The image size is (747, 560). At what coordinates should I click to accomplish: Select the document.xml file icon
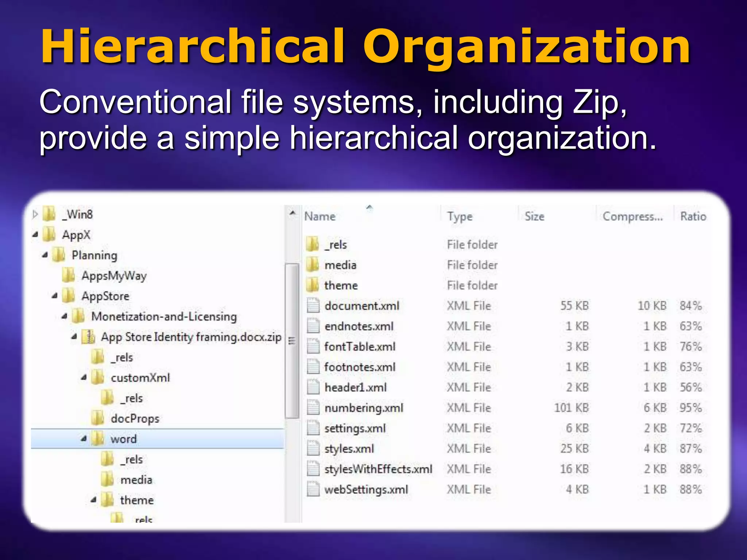tap(313, 306)
